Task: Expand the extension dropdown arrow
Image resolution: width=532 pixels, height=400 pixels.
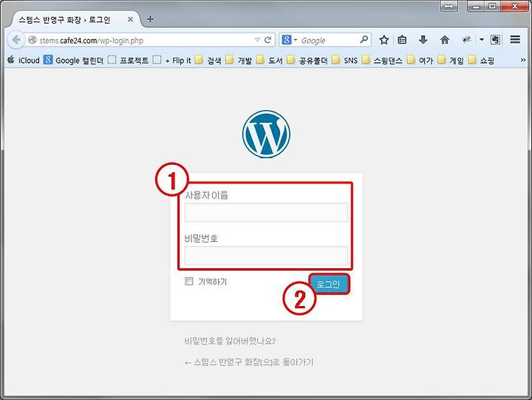Action: [482, 40]
